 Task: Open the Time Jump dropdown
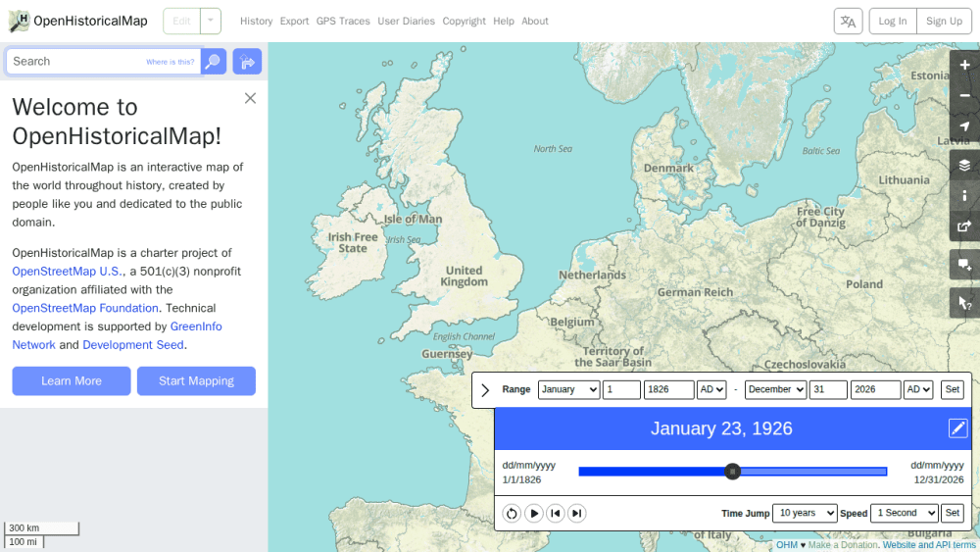click(805, 513)
